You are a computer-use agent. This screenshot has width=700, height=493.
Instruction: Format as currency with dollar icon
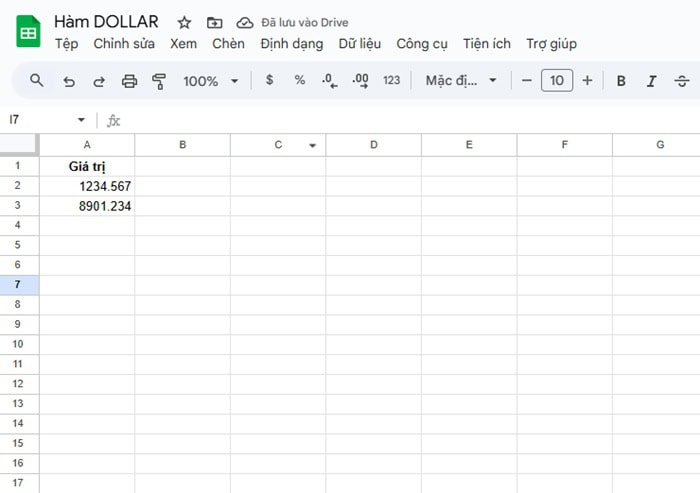pos(269,80)
